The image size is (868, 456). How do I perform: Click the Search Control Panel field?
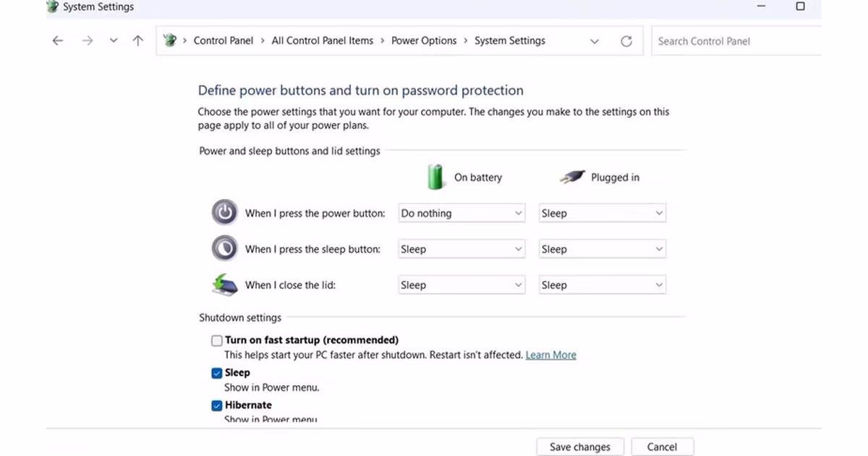(734, 41)
